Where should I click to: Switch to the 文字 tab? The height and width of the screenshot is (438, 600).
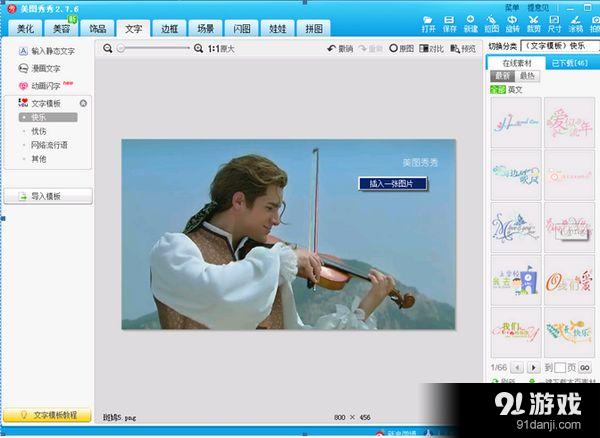click(x=134, y=28)
